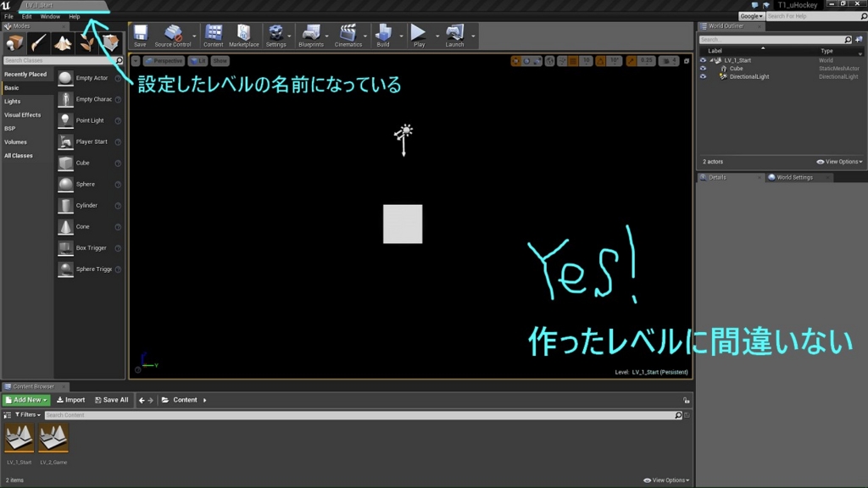Click the Save toolbar icon
The image size is (868, 488).
coord(140,36)
